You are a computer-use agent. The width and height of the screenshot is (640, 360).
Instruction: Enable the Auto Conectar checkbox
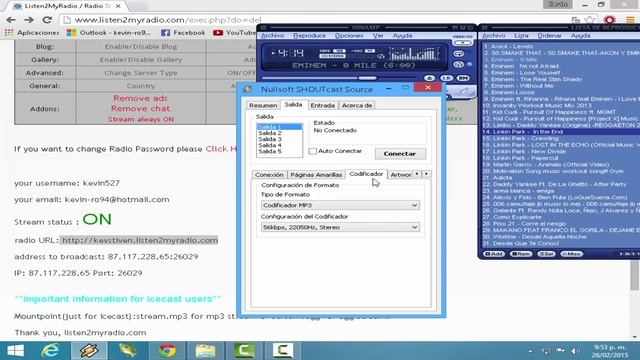pyautogui.click(x=313, y=151)
